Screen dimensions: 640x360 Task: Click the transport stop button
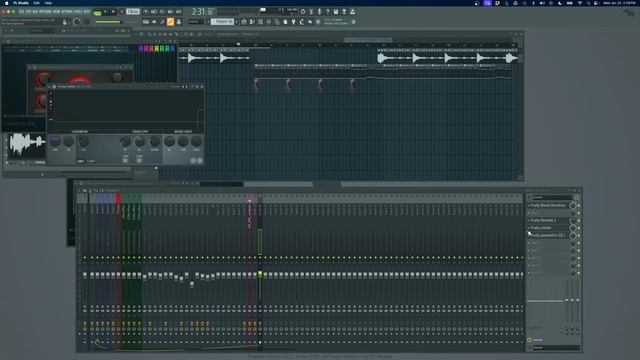(113, 12)
